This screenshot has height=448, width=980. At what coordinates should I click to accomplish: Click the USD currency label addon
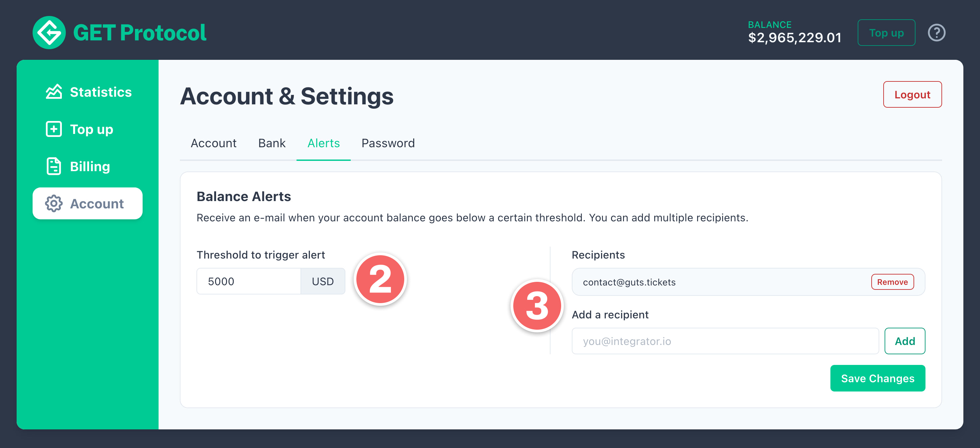[322, 281]
